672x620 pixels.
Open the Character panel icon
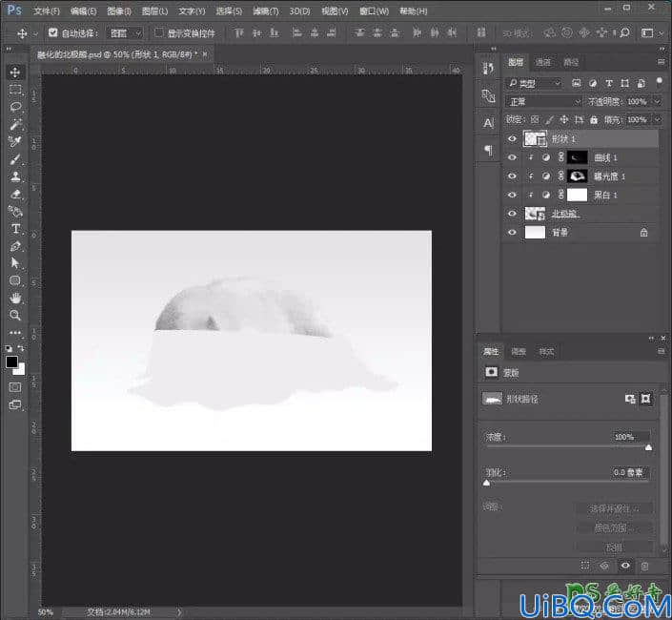(x=488, y=123)
